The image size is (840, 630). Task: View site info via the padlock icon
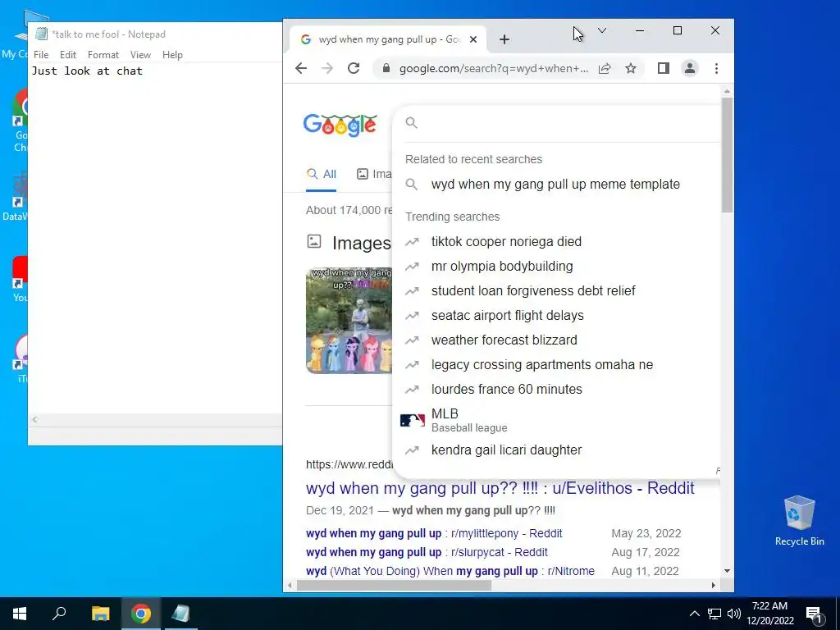click(x=386, y=69)
